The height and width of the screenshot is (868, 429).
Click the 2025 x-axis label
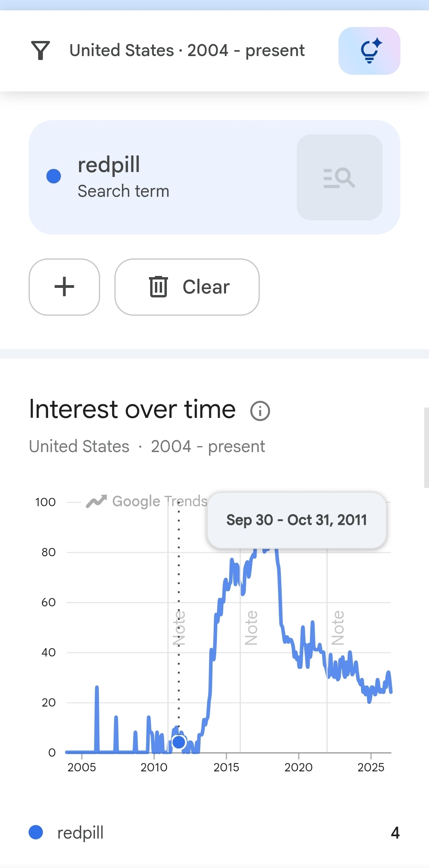[371, 767]
